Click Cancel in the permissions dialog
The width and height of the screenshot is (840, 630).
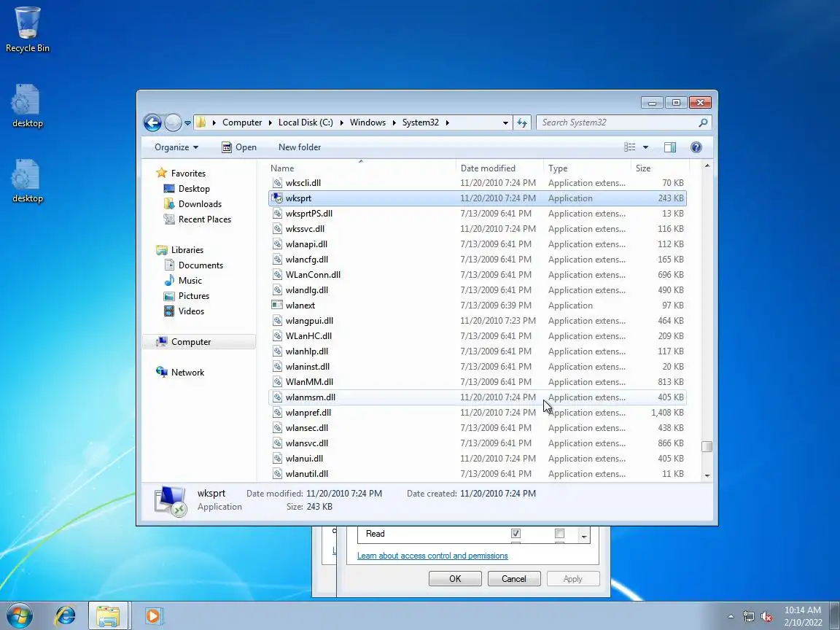coord(514,579)
